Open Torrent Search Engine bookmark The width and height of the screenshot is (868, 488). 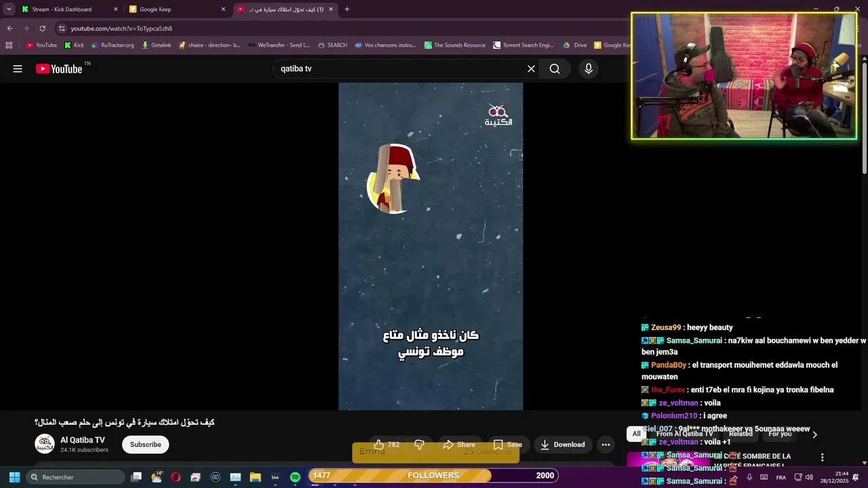pos(524,45)
